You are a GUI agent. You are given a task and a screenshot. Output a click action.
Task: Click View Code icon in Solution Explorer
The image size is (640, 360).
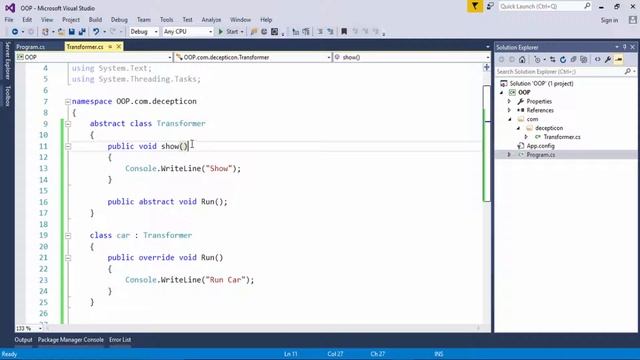click(598, 60)
